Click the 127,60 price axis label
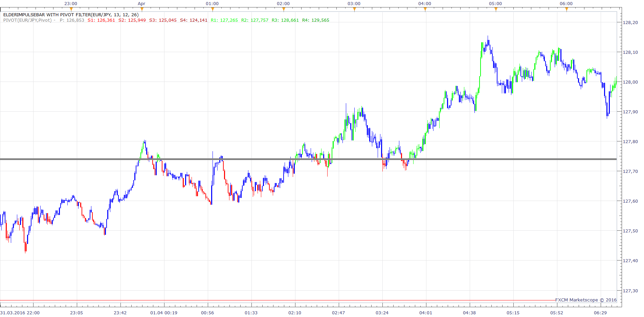This screenshot has width=644, height=317. [x=630, y=201]
